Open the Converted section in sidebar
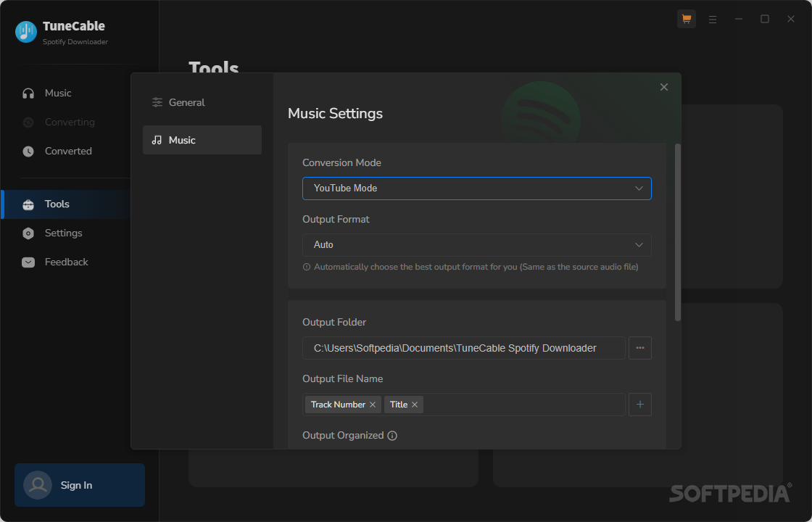Screen dimensions: 812x522 67,152
